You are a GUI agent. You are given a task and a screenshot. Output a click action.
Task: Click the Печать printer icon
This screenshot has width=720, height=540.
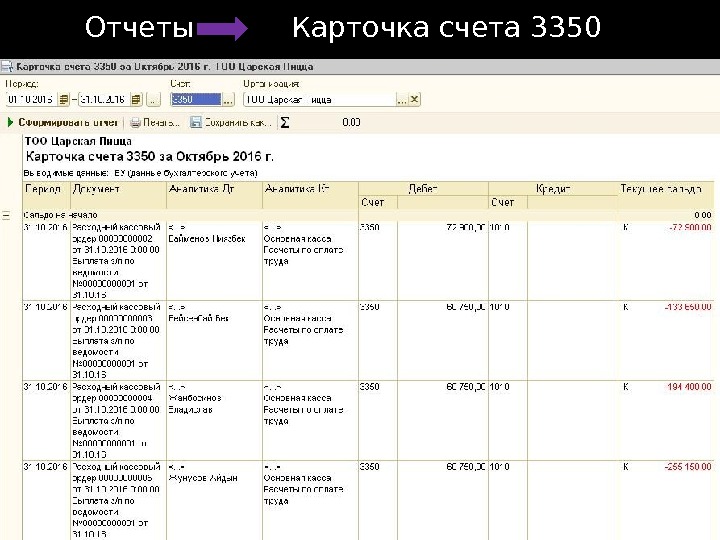[x=135, y=123]
